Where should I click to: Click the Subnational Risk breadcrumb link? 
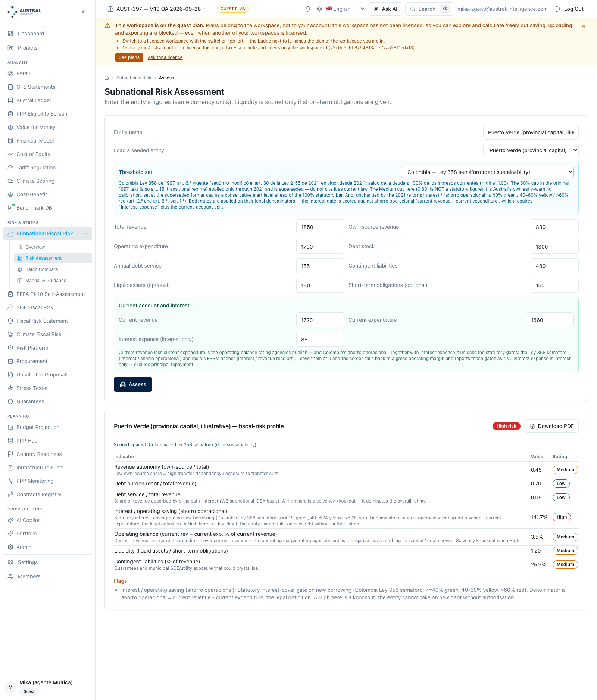[x=134, y=78]
